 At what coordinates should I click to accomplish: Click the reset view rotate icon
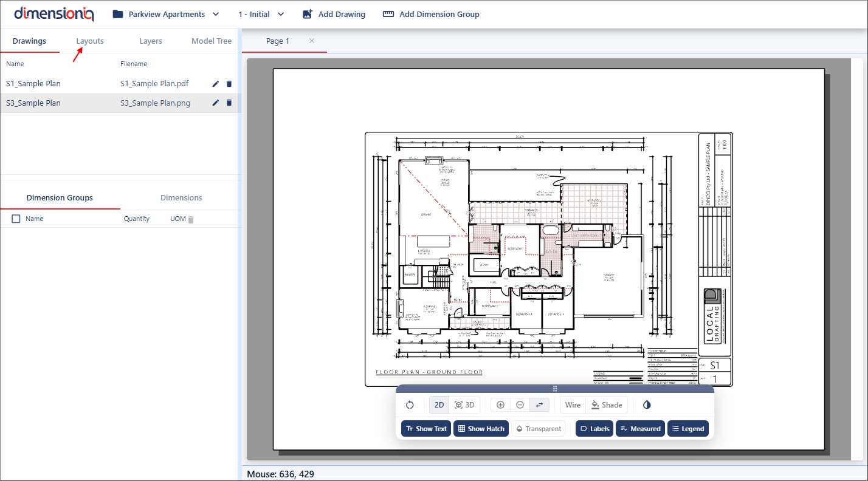click(x=410, y=405)
